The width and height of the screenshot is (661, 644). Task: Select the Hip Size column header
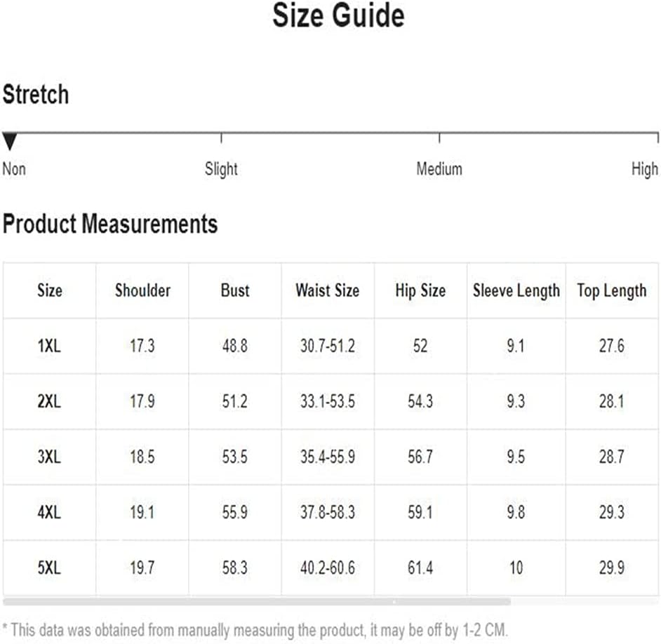click(420, 290)
